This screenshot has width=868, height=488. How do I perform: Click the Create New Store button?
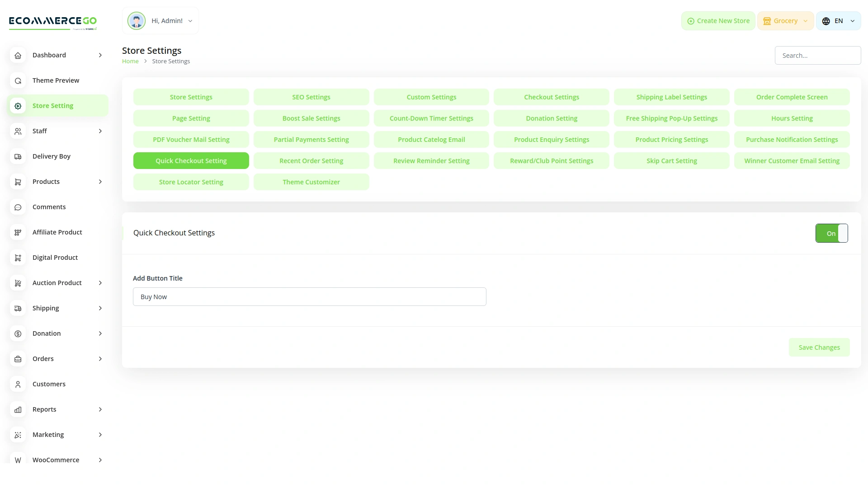(x=718, y=21)
